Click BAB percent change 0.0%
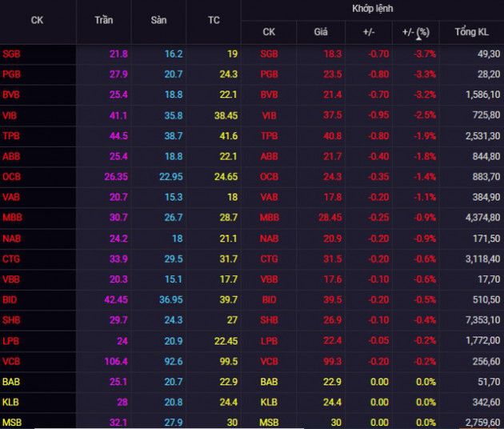This screenshot has height=429, width=504. coord(426,382)
